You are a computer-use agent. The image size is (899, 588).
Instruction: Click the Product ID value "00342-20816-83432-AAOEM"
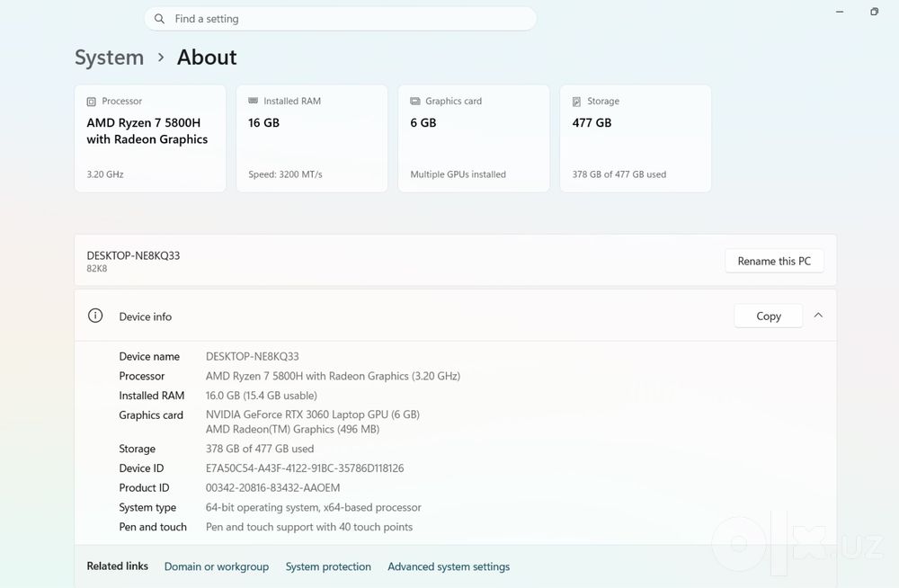tap(273, 487)
